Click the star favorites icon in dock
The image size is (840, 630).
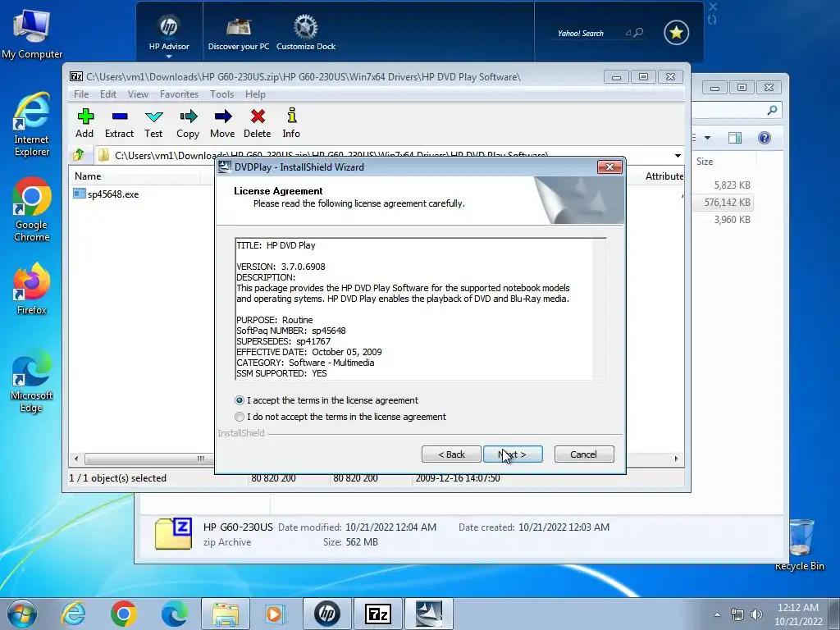coord(676,33)
